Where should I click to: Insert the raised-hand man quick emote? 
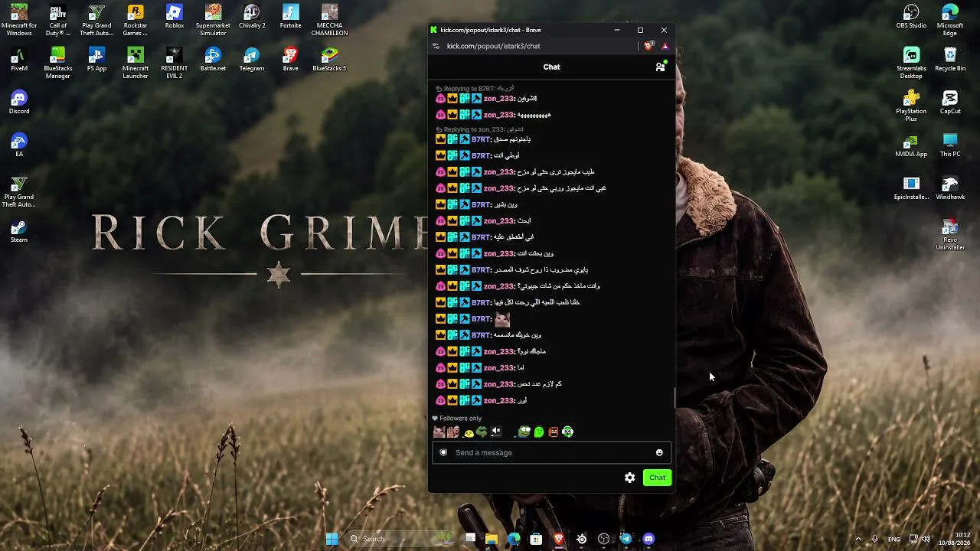tap(453, 432)
